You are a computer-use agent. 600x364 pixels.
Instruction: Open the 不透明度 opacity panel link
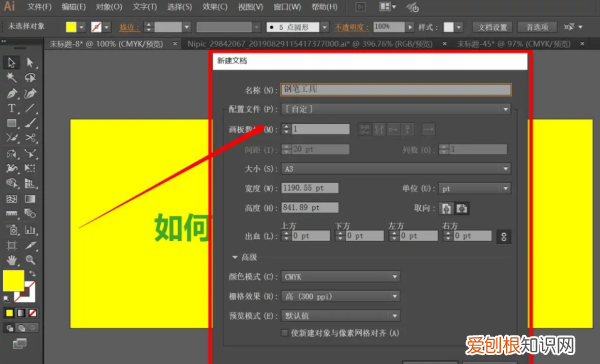coord(351,27)
